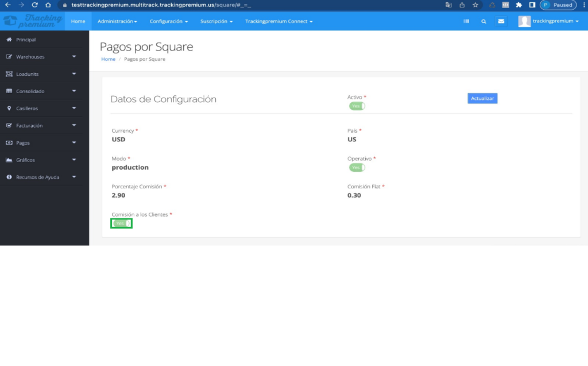The height and width of the screenshot is (366, 588).
Task: Reload the page with the refresh icon
Action: click(34, 5)
